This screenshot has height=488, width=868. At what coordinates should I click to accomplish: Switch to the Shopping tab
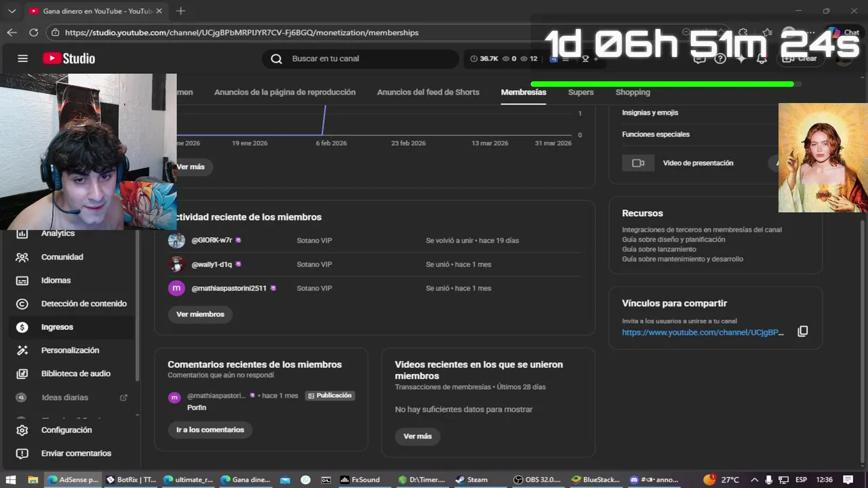[x=633, y=92]
